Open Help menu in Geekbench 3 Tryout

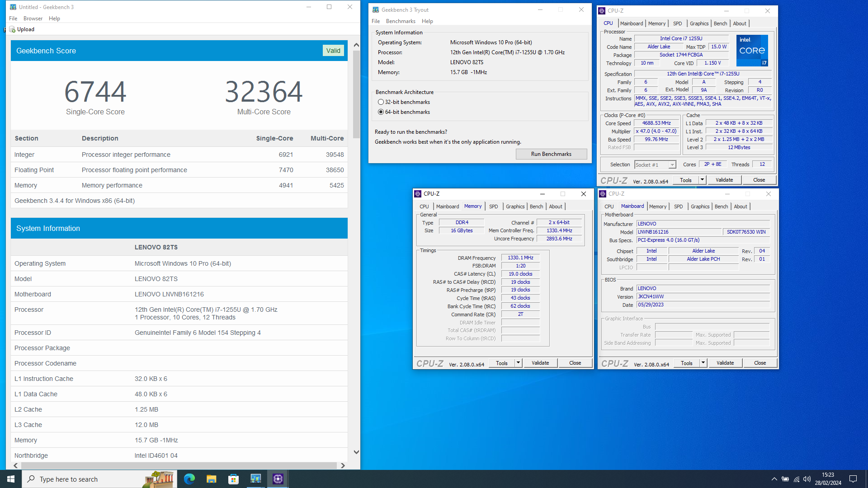point(427,21)
